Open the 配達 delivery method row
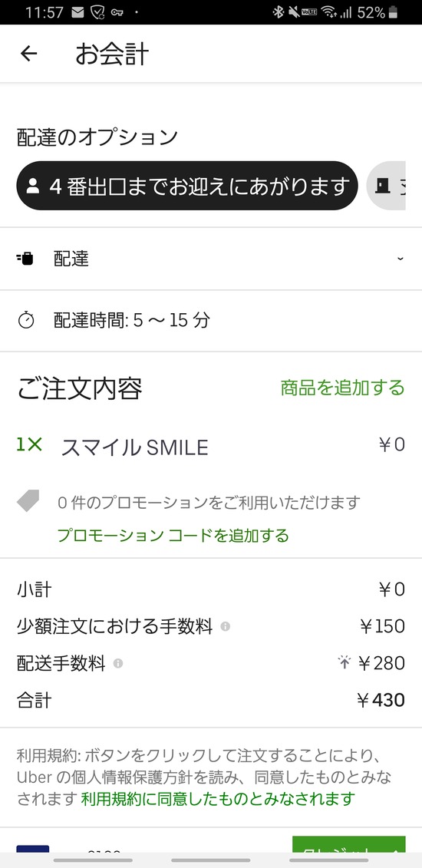 [x=211, y=259]
